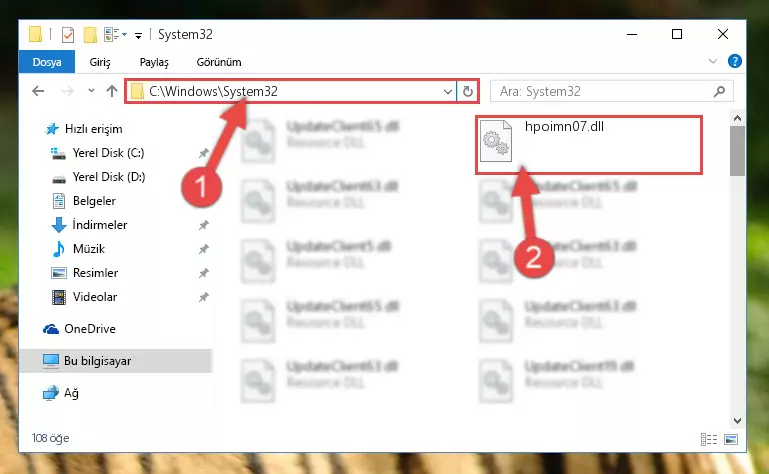Switch to details view layout icon

709,439
